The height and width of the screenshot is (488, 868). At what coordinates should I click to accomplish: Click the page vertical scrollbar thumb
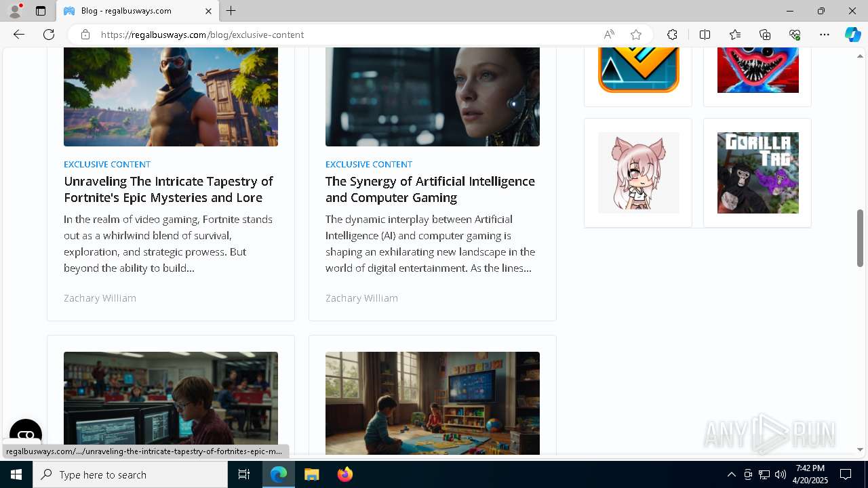pyautogui.click(x=860, y=238)
